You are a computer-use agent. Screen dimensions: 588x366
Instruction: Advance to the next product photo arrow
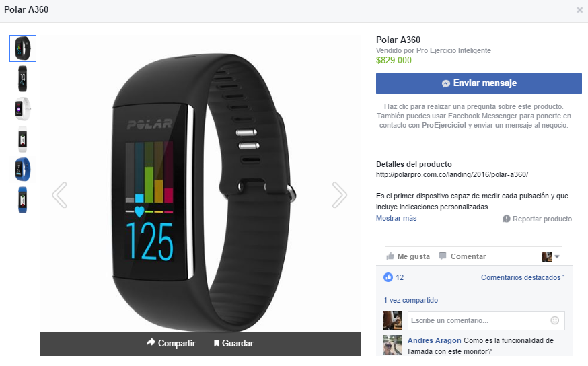click(x=339, y=195)
